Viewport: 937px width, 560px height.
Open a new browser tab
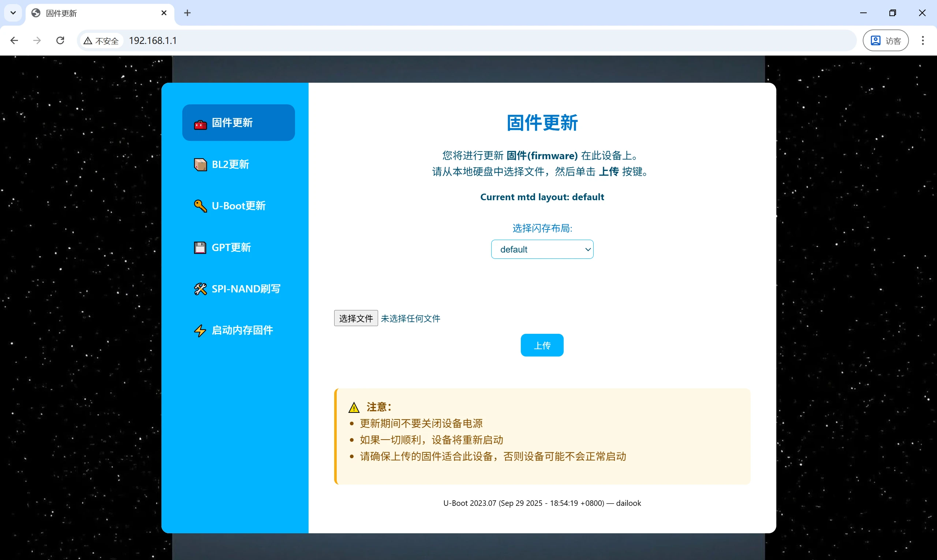(x=187, y=13)
